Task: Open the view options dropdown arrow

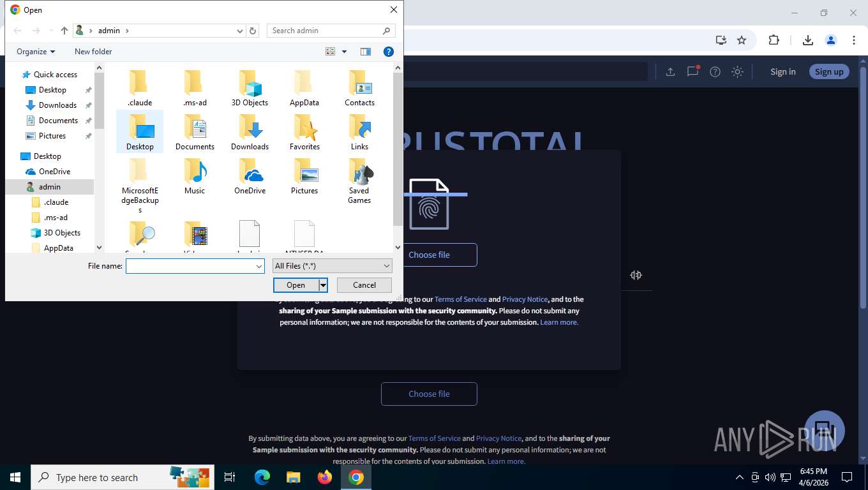Action: [344, 52]
